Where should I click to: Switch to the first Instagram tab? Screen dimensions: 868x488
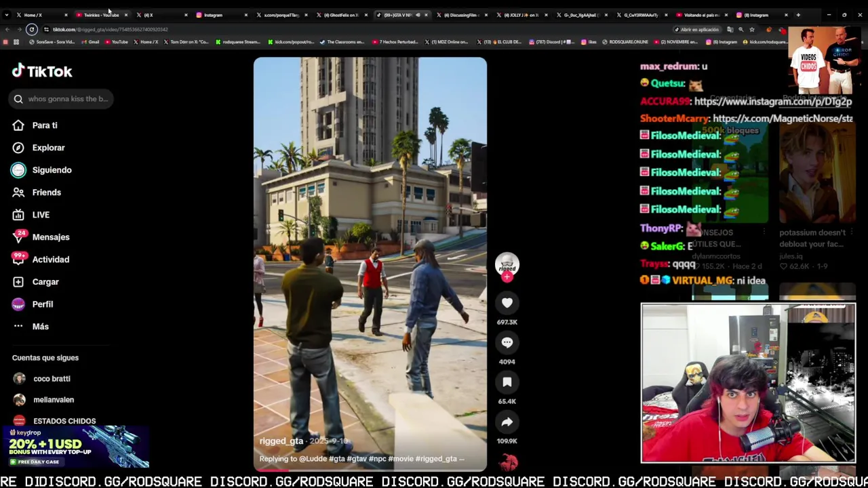coord(220,15)
